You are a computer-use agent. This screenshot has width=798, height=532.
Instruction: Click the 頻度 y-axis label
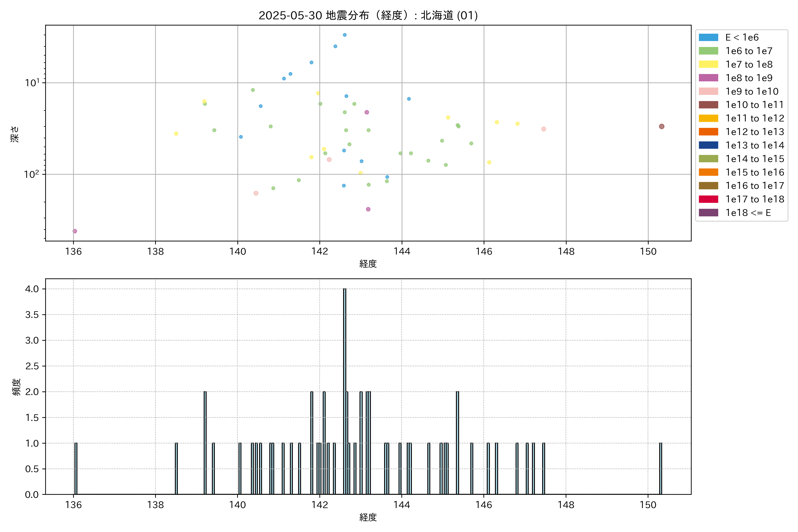point(16,387)
